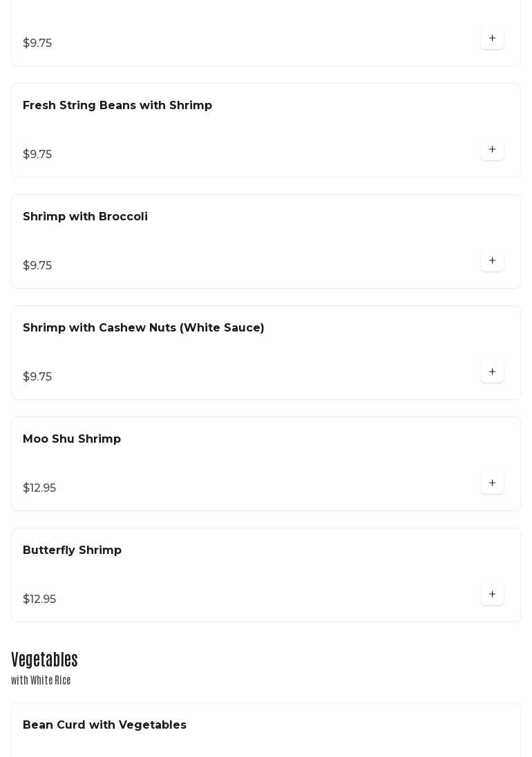The width and height of the screenshot is (532, 757).
Task: View Moo Shu Shrimp item details
Action: (72, 439)
